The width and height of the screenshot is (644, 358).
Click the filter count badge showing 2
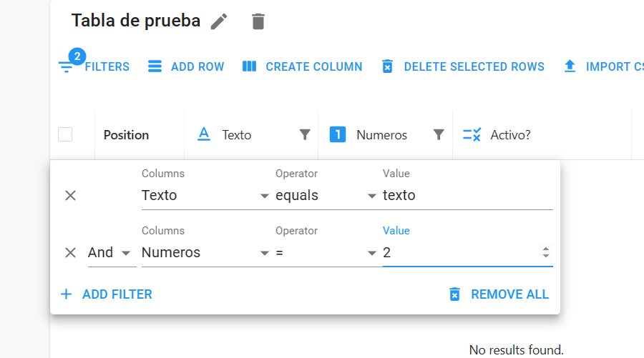[x=77, y=56]
